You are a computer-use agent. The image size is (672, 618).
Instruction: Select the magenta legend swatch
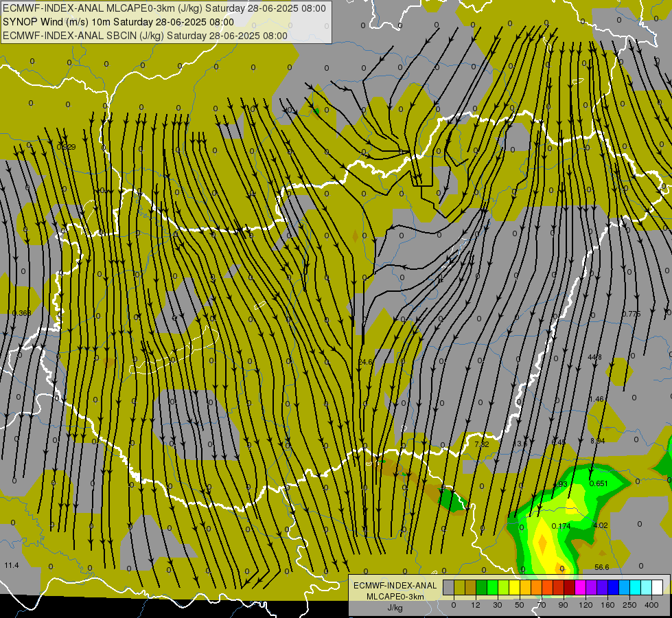581,588
